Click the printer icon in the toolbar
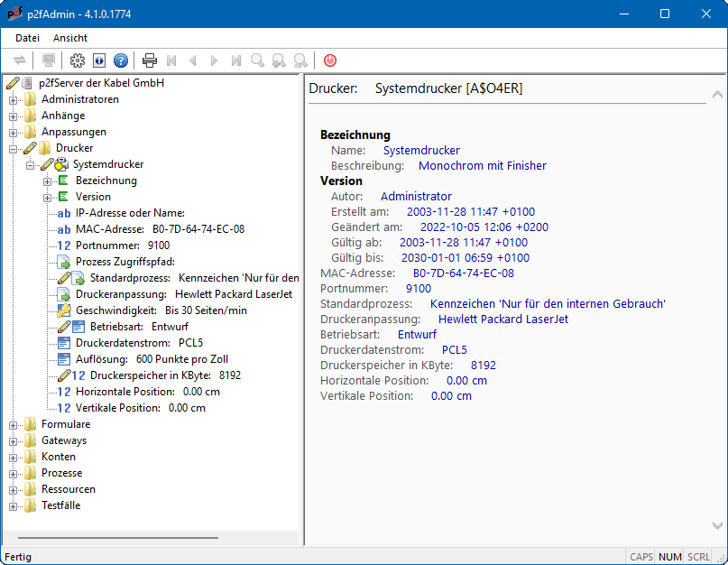Viewport: 728px width, 565px height. click(x=150, y=60)
